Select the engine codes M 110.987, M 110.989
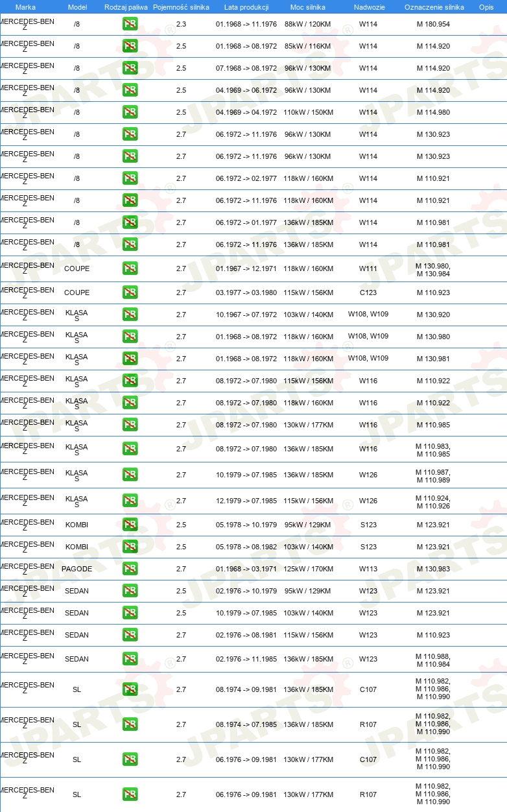507x812 pixels. 433,475
